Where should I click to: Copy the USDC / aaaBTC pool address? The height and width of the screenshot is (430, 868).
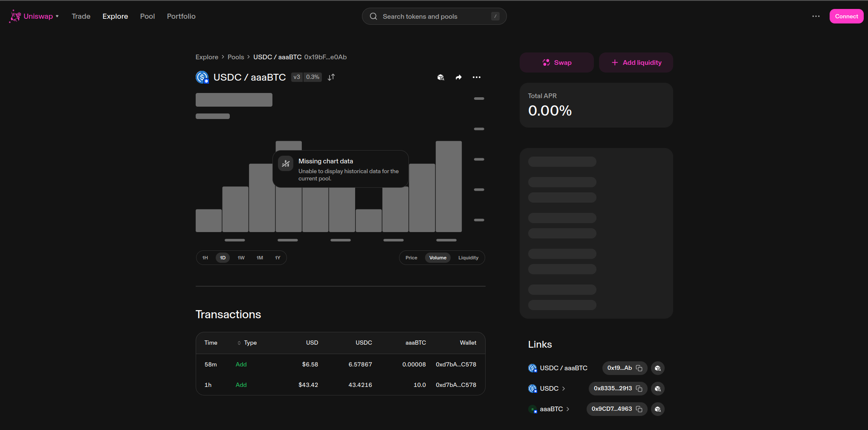639,368
